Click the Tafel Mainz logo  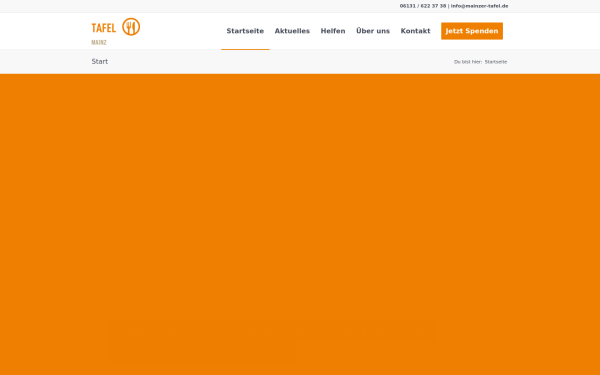point(116,31)
